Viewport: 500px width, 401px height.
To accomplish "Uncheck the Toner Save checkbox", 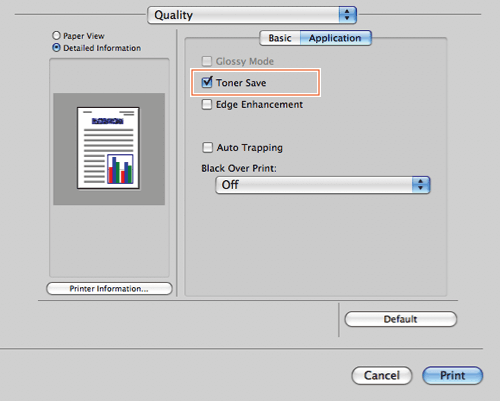I will tap(207, 82).
